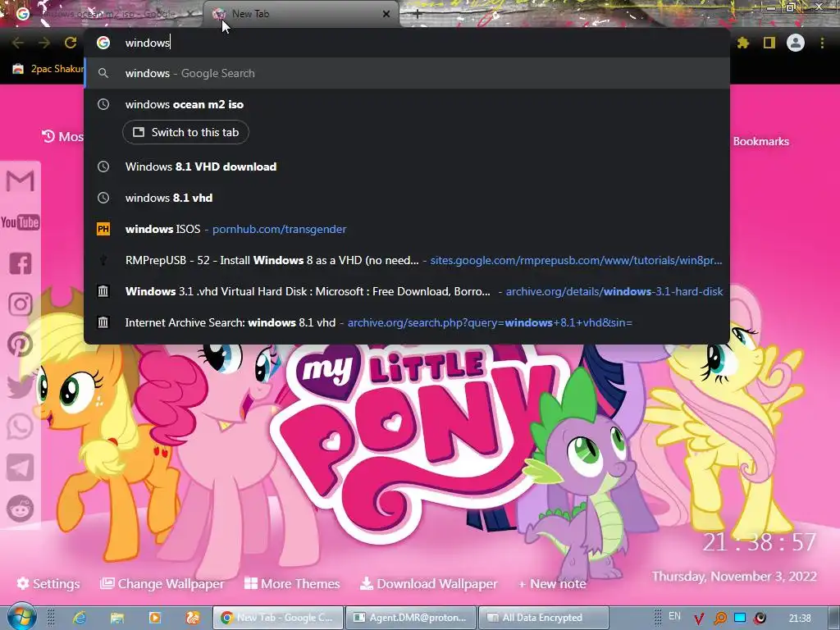Open the Extensions puzzle icon
This screenshot has height=630, width=840.
[743, 43]
